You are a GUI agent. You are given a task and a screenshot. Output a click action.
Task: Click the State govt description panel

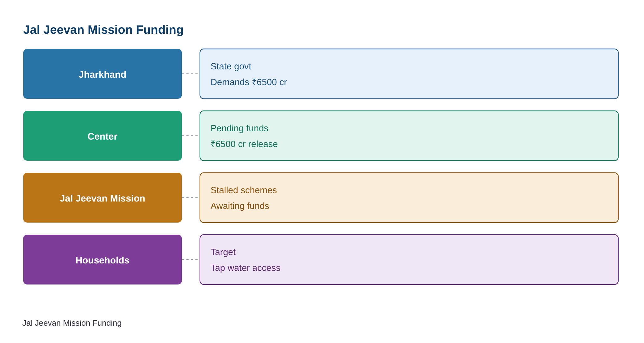click(x=409, y=74)
